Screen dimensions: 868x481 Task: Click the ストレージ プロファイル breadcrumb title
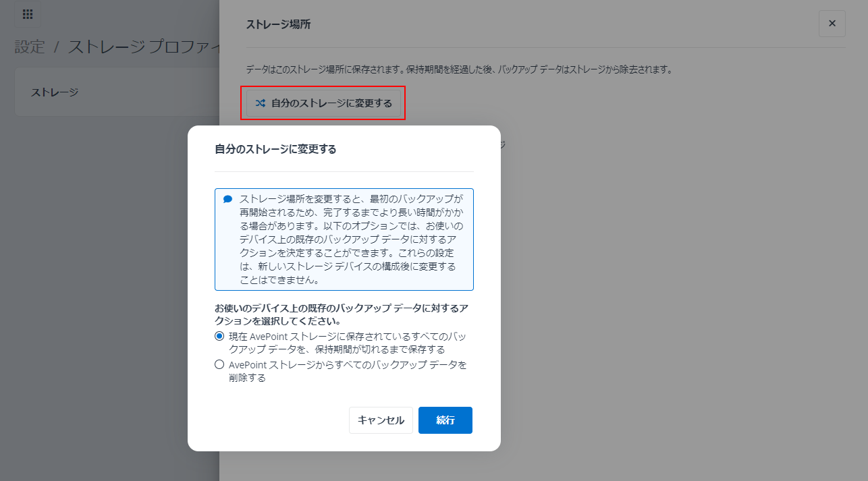coord(144,47)
